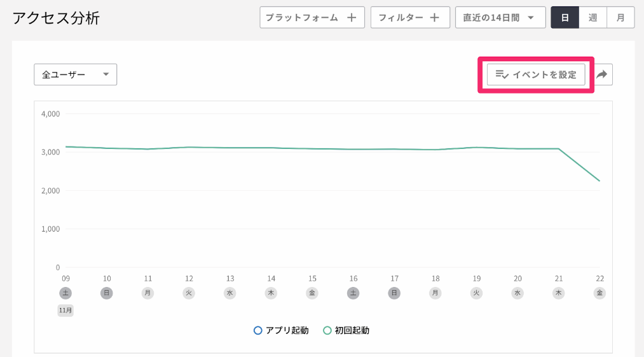Open the 直近の14日間 date range dropdown

(x=500, y=18)
